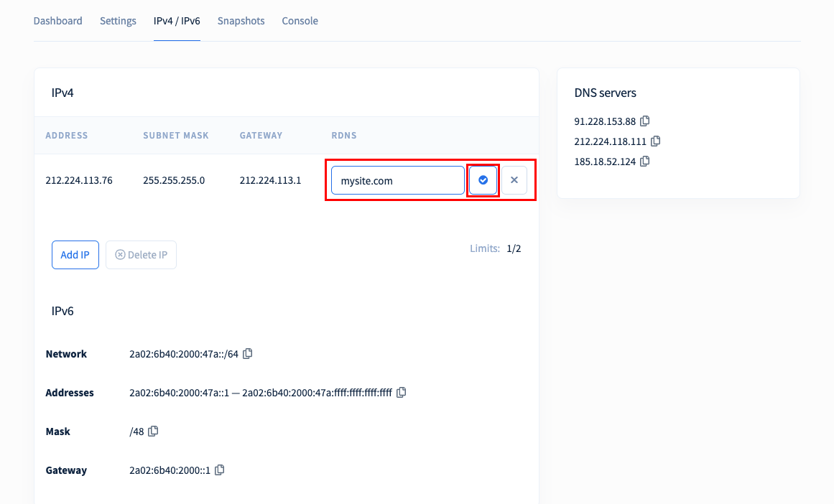
Task: Click the GATEWAY column header
Action: tap(261, 136)
